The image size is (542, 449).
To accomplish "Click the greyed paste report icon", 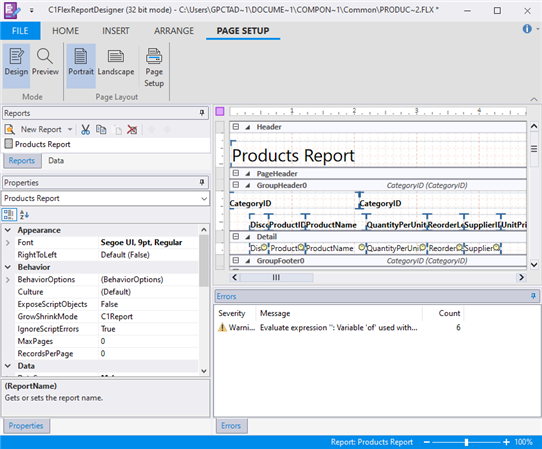I will coord(118,130).
